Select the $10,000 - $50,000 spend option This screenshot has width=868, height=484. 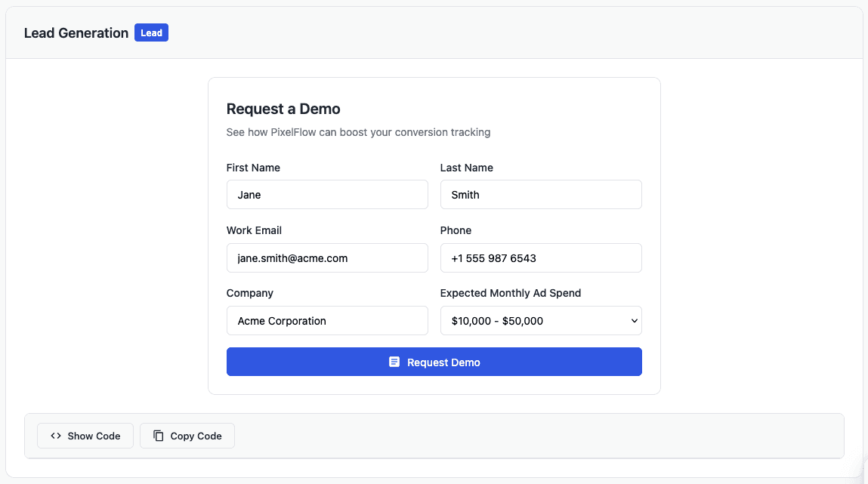coord(529,320)
